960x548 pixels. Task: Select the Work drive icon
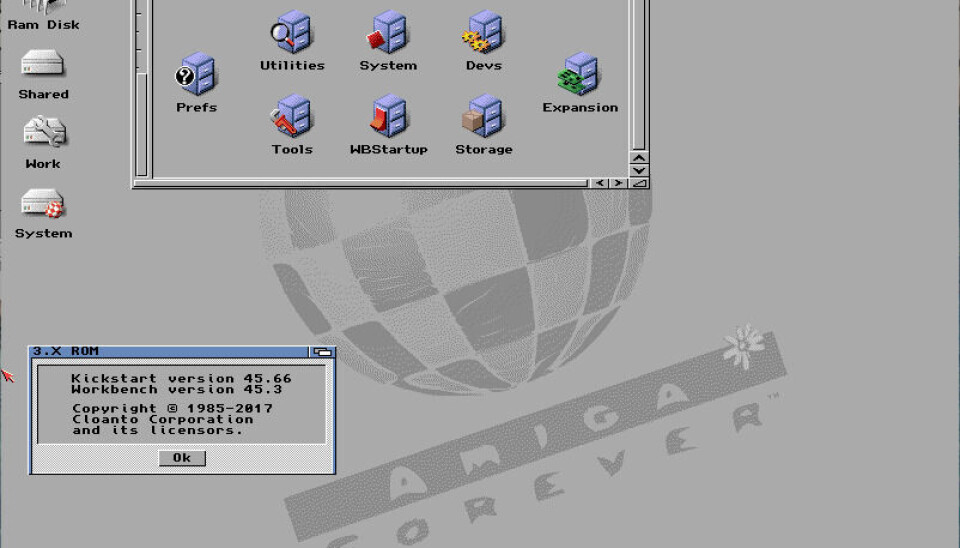tap(43, 142)
